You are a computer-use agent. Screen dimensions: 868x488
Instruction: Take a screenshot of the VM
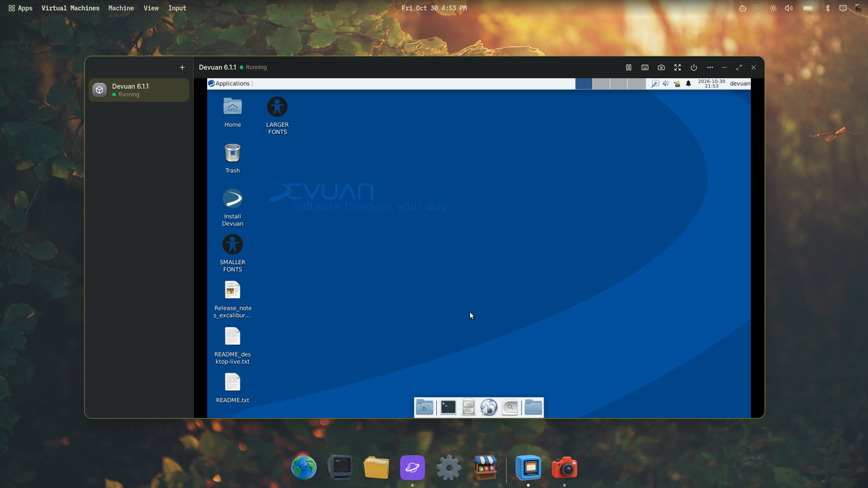[x=661, y=67]
